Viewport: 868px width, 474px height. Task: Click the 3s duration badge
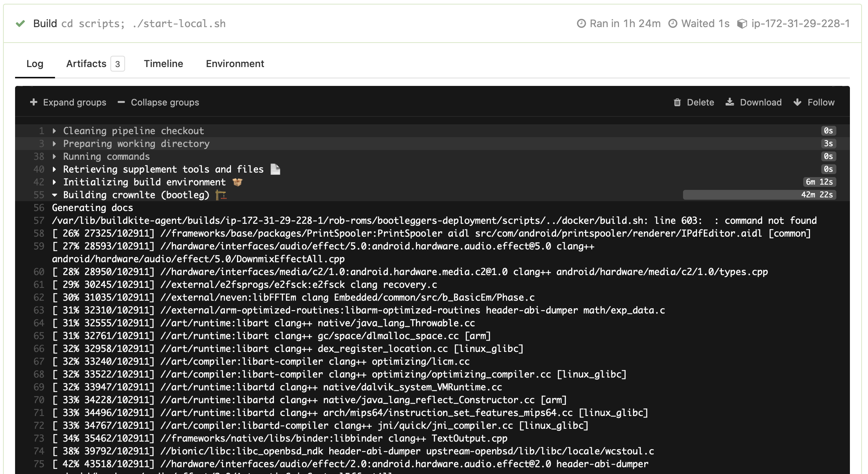coord(828,144)
